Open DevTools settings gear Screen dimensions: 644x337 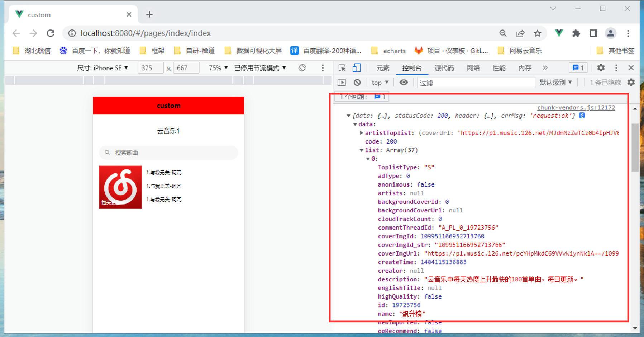(601, 68)
